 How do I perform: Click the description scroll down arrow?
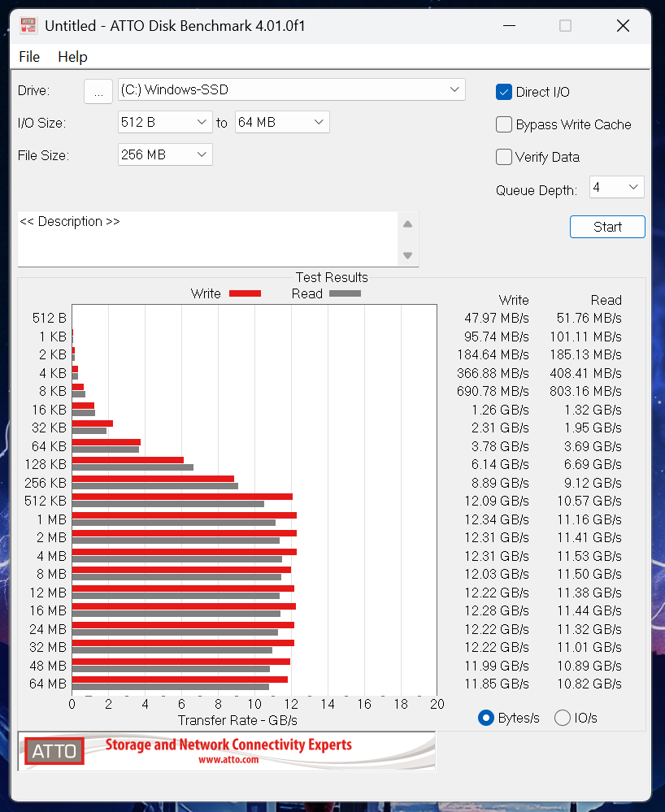pos(407,255)
